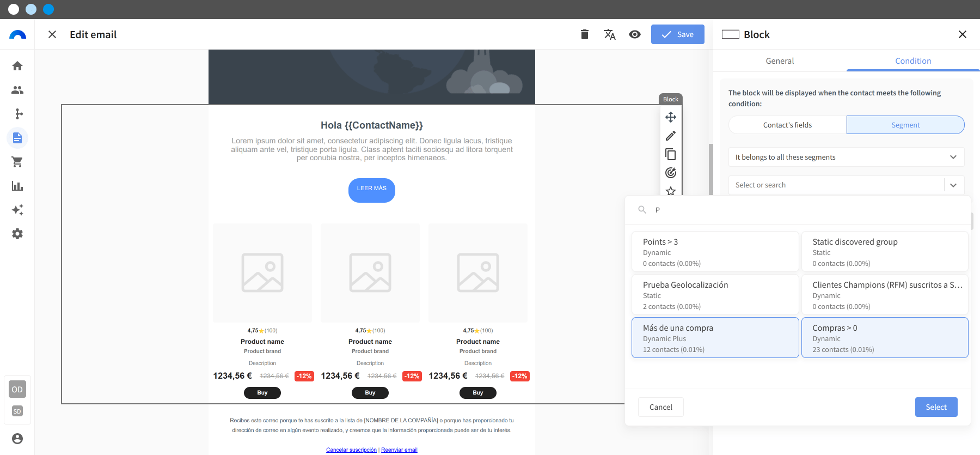Move the block with the arrows icon
Viewport: 980px width, 455px height.
click(x=671, y=117)
